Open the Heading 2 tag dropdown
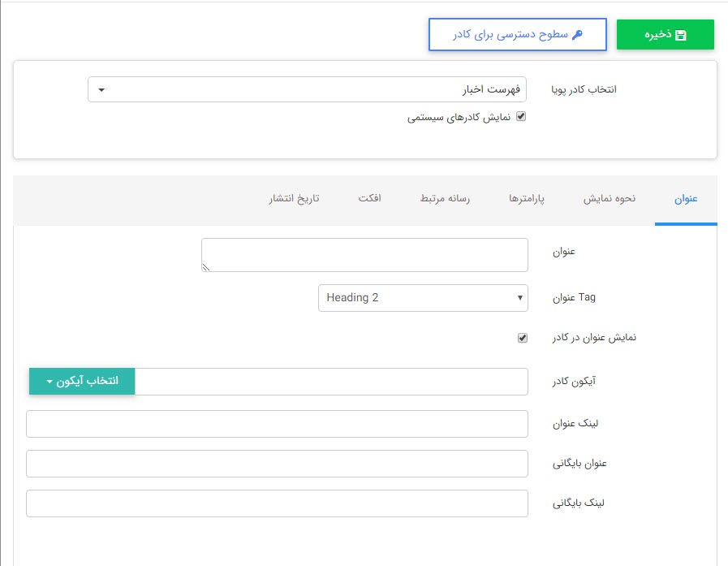The width and height of the screenshot is (728, 566). tap(423, 298)
